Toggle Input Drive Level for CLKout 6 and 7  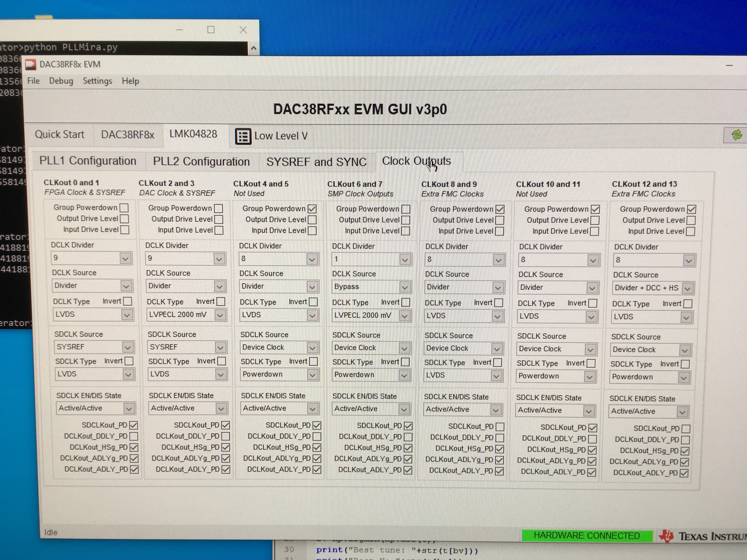pos(406,231)
